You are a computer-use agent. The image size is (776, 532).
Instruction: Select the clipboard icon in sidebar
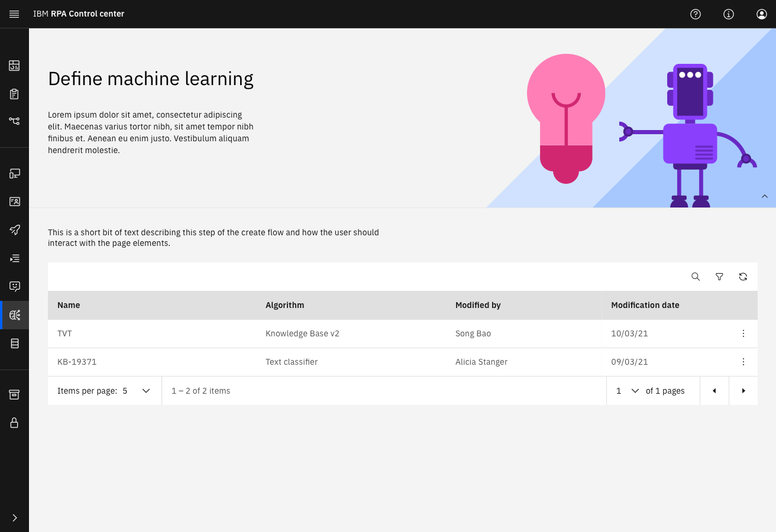tap(14, 94)
